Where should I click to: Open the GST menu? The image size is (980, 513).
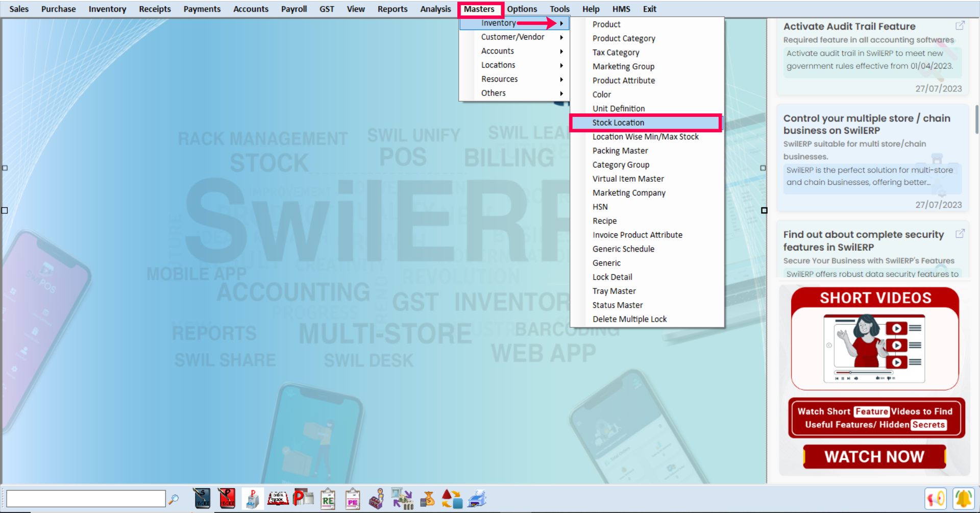[x=327, y=9]
